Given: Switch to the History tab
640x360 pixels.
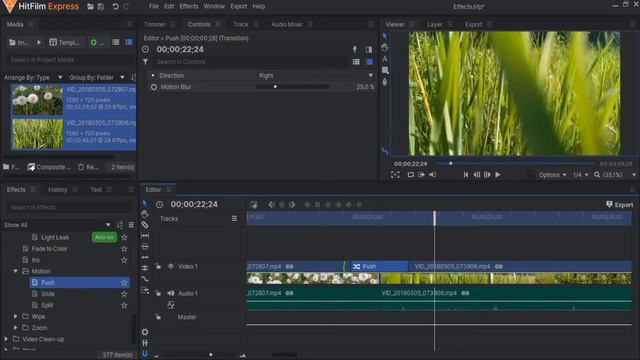Looking at the screenshot, I should [58, 189].
